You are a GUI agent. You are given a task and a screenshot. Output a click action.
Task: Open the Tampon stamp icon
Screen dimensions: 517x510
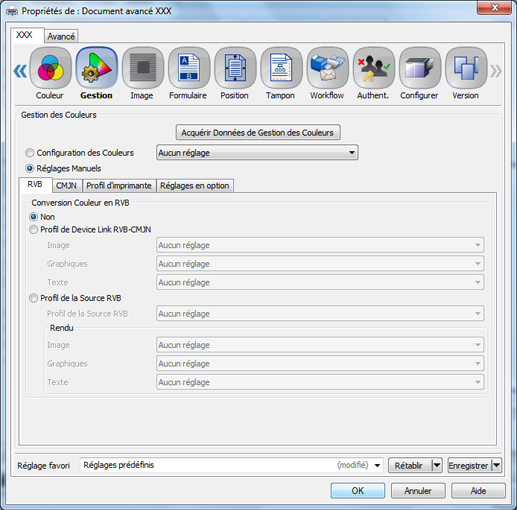click(281, 68)
